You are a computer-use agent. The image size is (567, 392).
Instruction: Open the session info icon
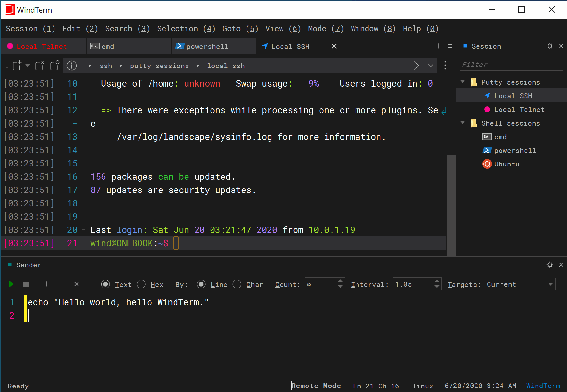tap(72, 66)
